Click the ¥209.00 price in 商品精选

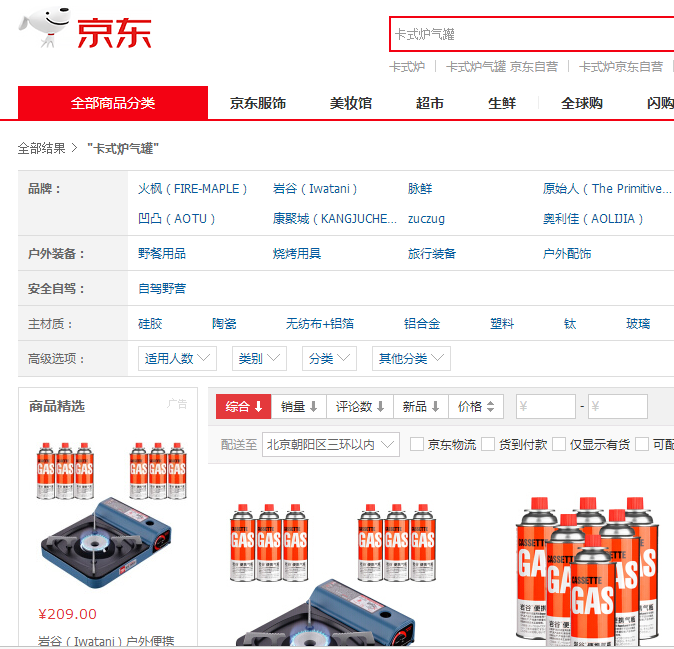[x=67, y=614]
